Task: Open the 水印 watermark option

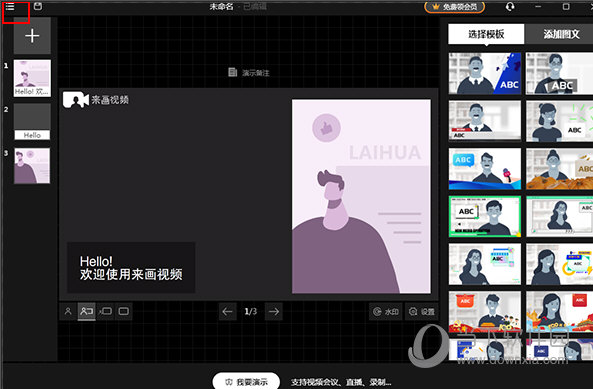Action: pos(385,312)
